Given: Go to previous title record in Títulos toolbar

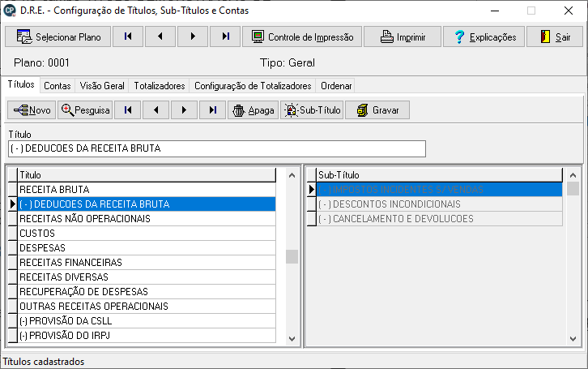Looking at the screenshot, I should pos(156,110).
